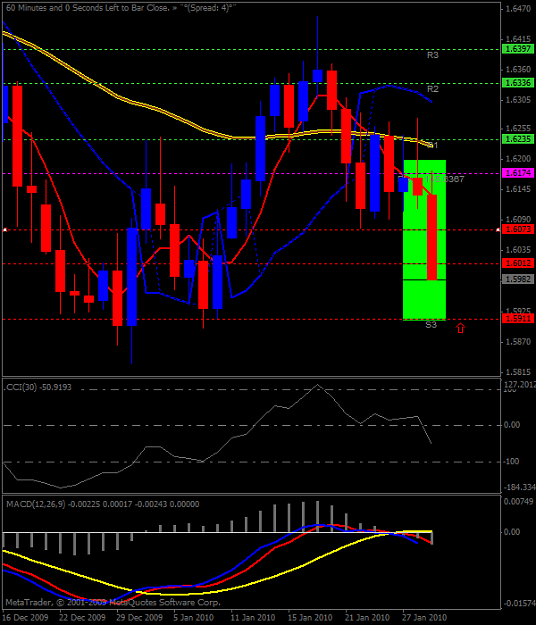The width and height of the screenshot is (536, 625).
Task: Click the red up arrow below S3
Action: pyautogui.click(x=460, y=328)
